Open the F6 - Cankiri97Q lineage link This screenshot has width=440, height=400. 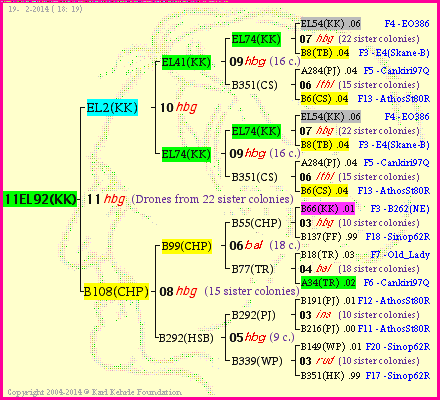coord(396,283)
